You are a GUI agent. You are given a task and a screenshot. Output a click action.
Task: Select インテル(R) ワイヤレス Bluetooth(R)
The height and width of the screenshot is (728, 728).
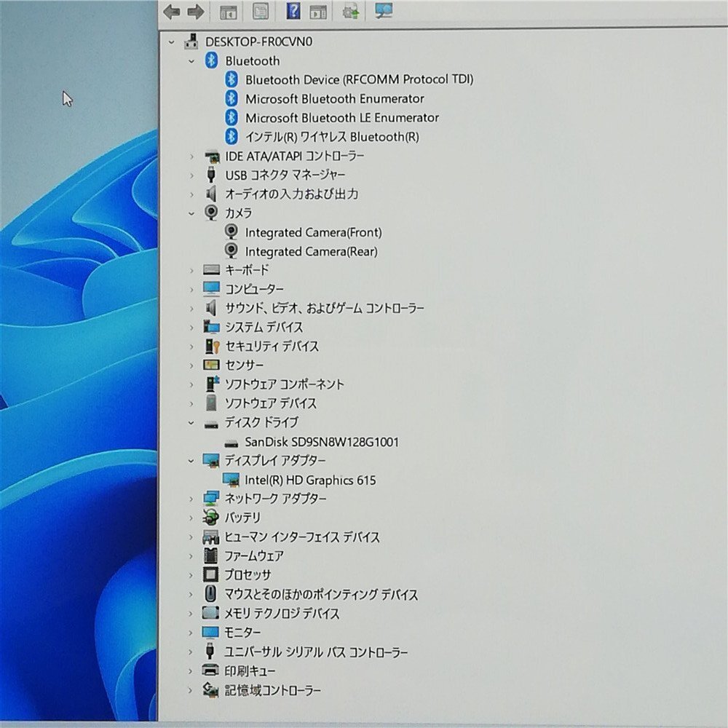coord(332,137)
